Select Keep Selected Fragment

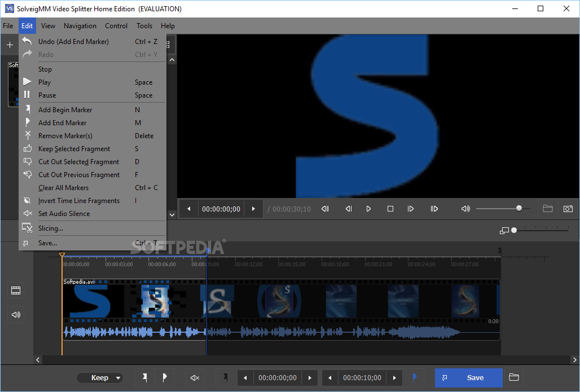point(92,149)
